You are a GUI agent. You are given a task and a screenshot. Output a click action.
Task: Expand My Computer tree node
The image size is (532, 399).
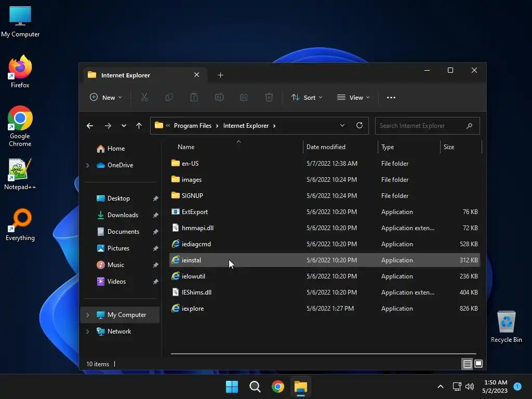coord(87,315)
